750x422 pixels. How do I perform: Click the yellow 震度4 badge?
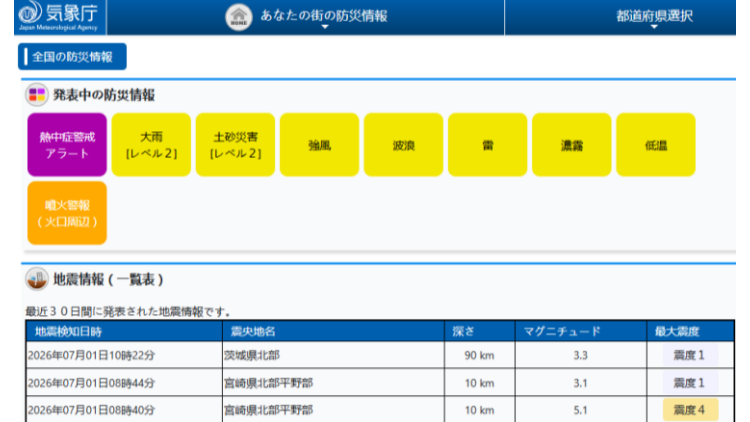pos(690,410)
